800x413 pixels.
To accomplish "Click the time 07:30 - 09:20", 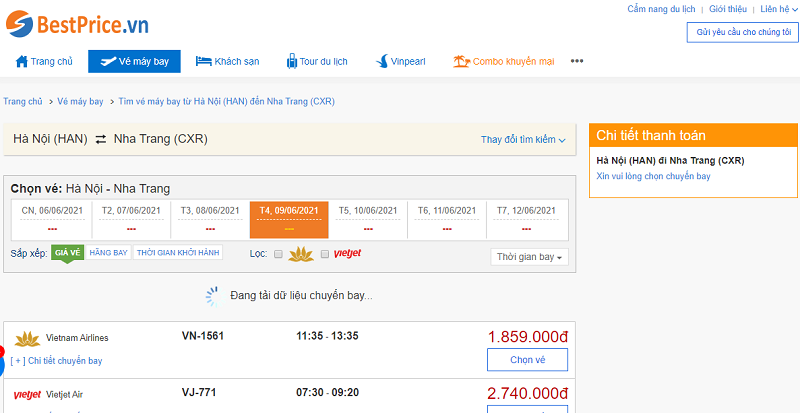I will point(327,393).
